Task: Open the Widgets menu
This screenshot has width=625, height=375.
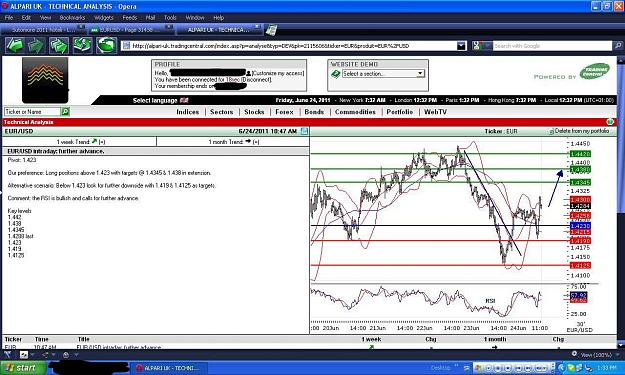Action: click(x=104, y=18)
